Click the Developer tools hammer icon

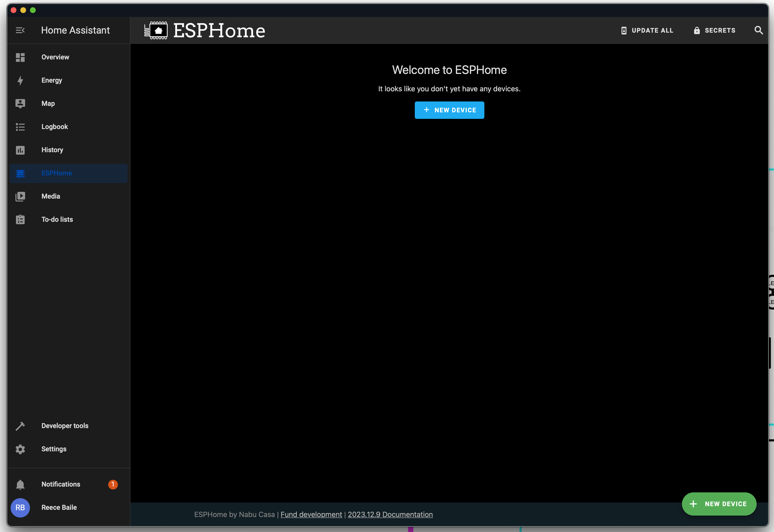pyautogui.click(x=20, y=426)
